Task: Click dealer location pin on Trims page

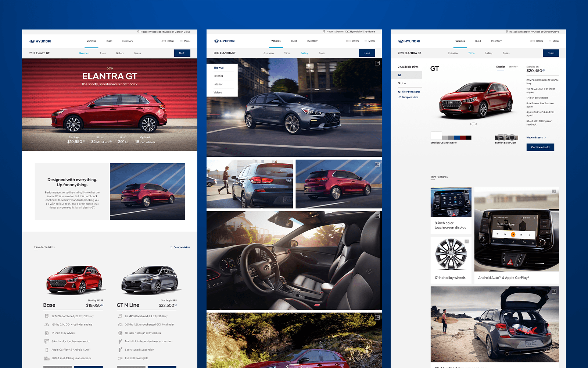Action: pyautogui.click(x=507, y=32)
